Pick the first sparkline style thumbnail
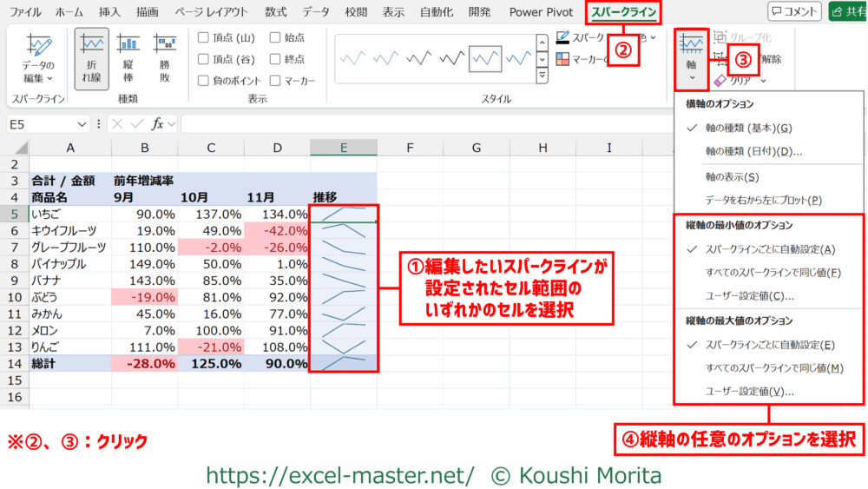Viewport: 868px width, 489px height. (352, 59)
